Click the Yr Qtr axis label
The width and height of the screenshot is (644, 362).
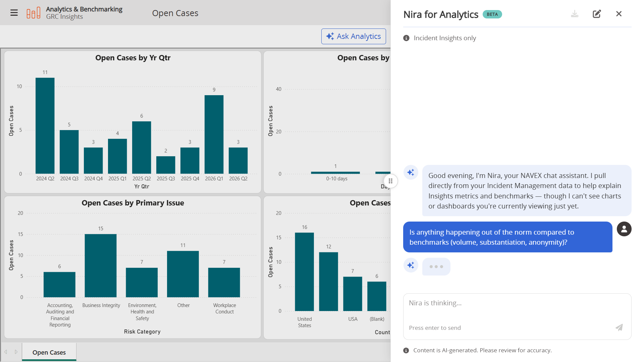pyautogui.click(x=142, y=186)
